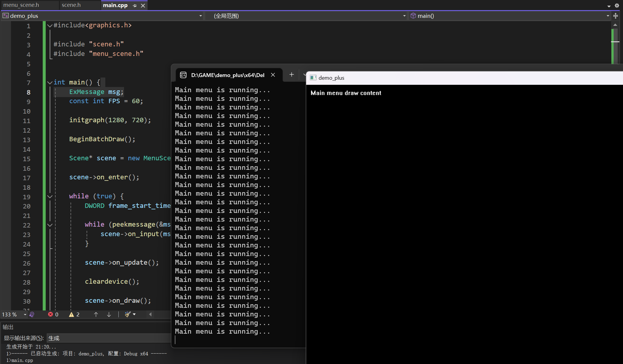Click cleardevice() on line 28
The image size is (623, 364).
pos(112,282)
